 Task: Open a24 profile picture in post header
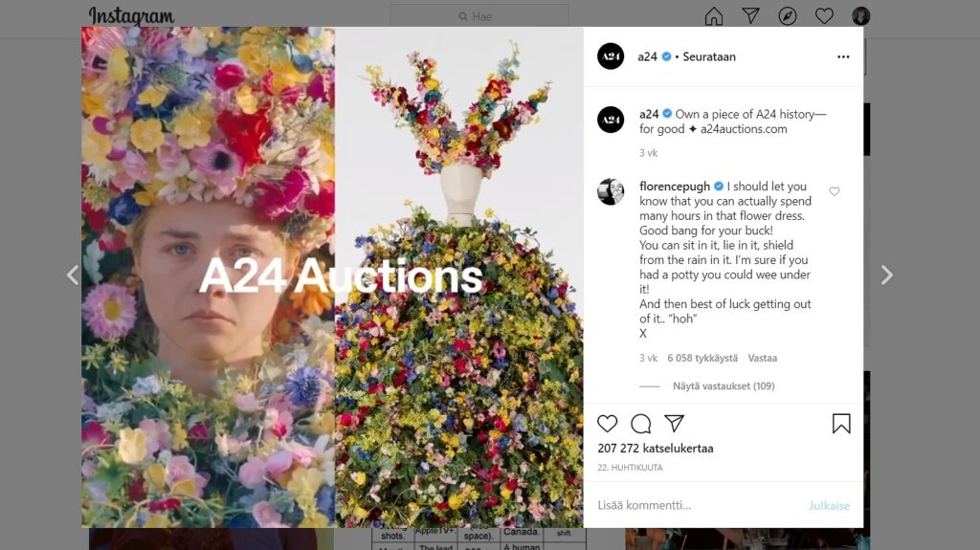point(611,56)
